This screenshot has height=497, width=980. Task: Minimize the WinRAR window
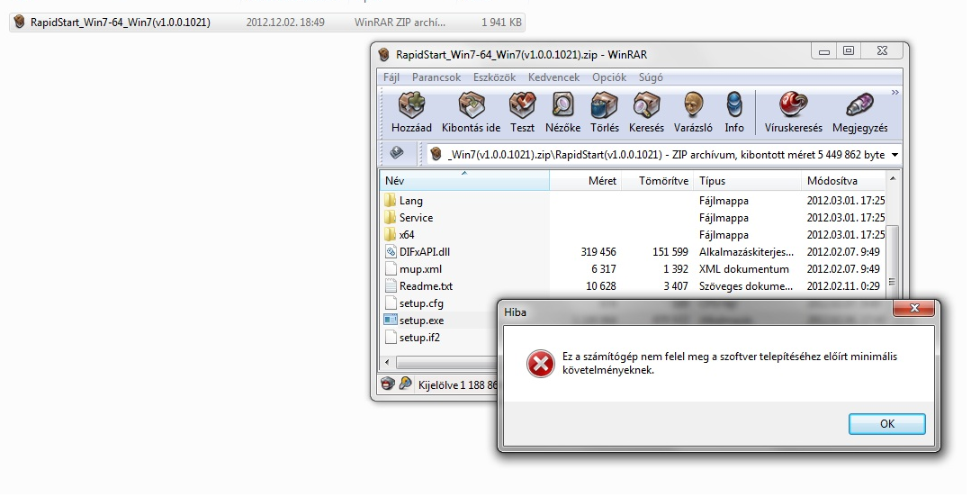coord(823,51)
